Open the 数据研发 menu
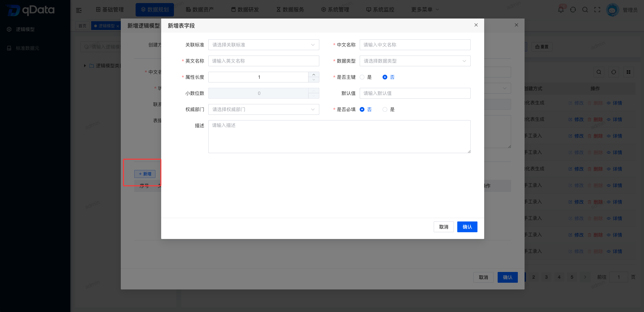This screenshot has height=312, width=644. point(245,9)
